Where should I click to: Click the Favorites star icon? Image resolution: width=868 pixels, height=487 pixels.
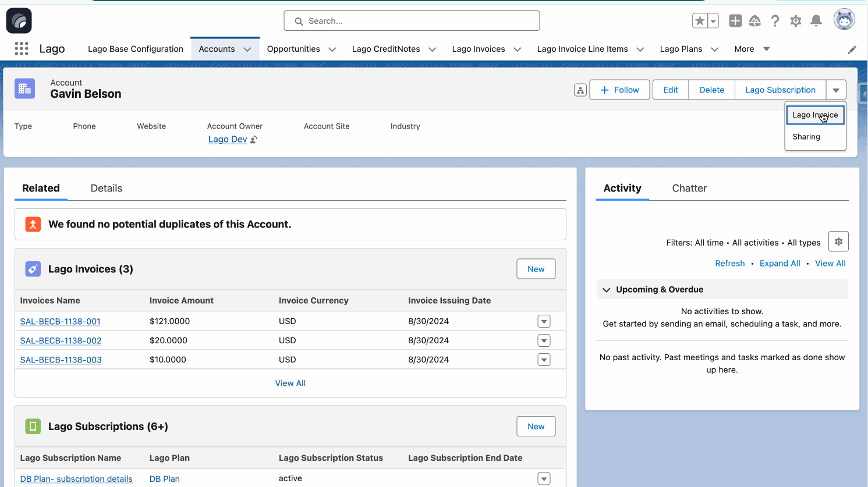pyautogui.click(x=699, y=21)
